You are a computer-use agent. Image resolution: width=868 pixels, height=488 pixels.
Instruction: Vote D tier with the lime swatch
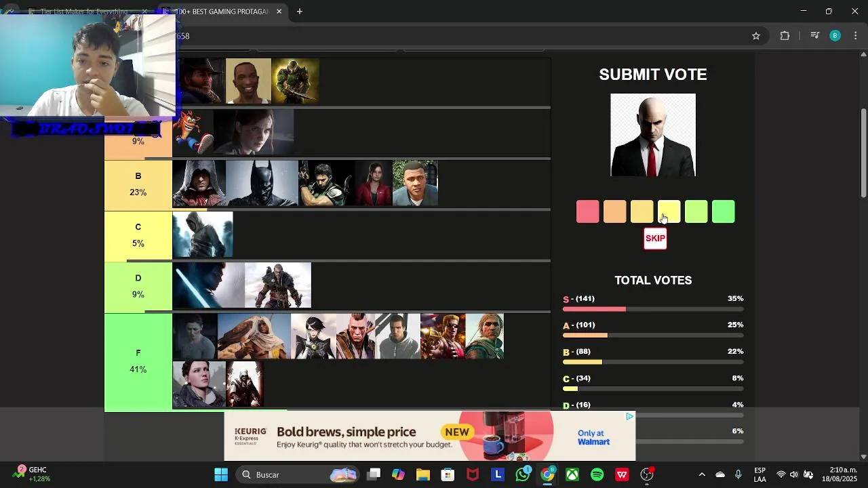point(696,212)
